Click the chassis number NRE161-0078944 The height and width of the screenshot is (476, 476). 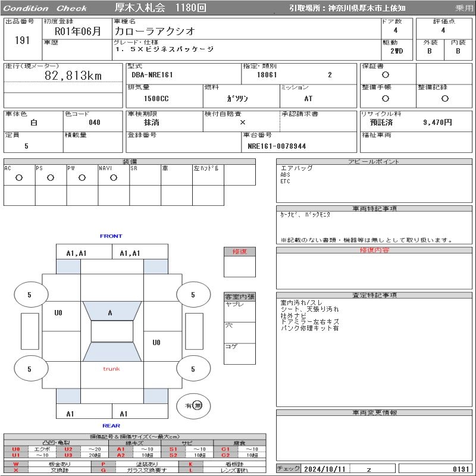coord(277,146)
